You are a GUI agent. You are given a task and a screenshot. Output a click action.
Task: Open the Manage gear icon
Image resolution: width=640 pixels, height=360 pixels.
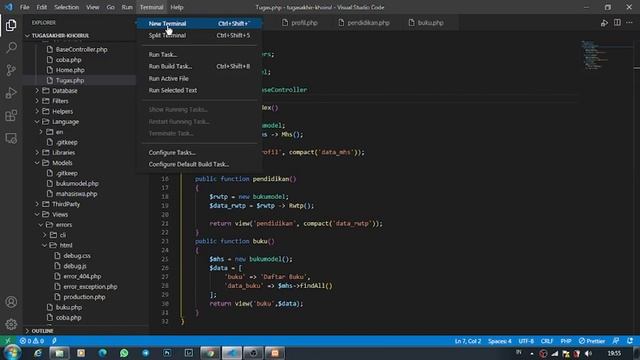11,324
